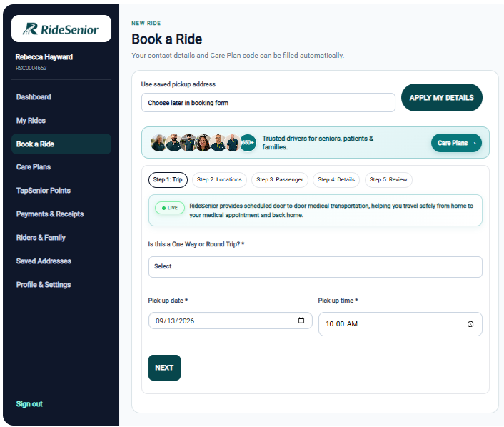Click the last driver avatar in the banner

(233, 142)
